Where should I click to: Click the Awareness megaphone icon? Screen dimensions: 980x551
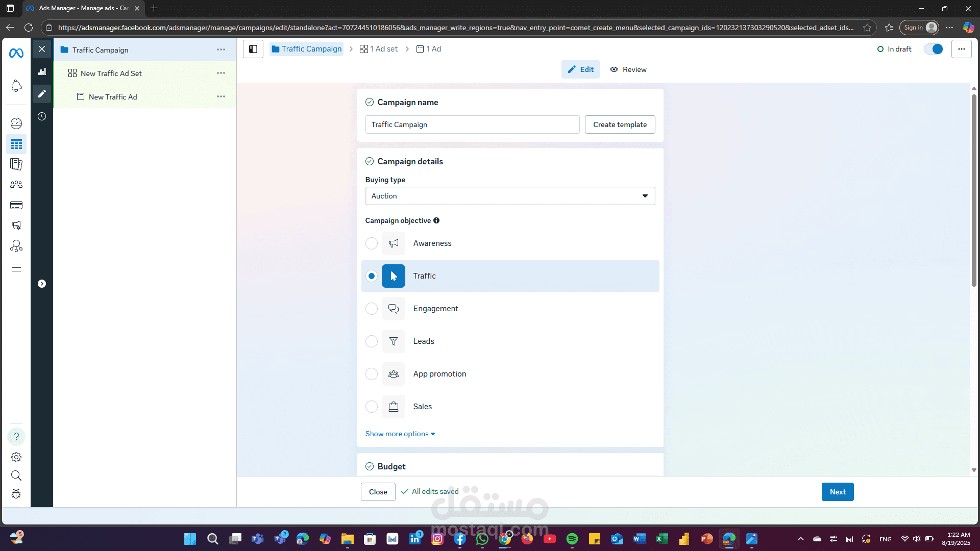394,243
